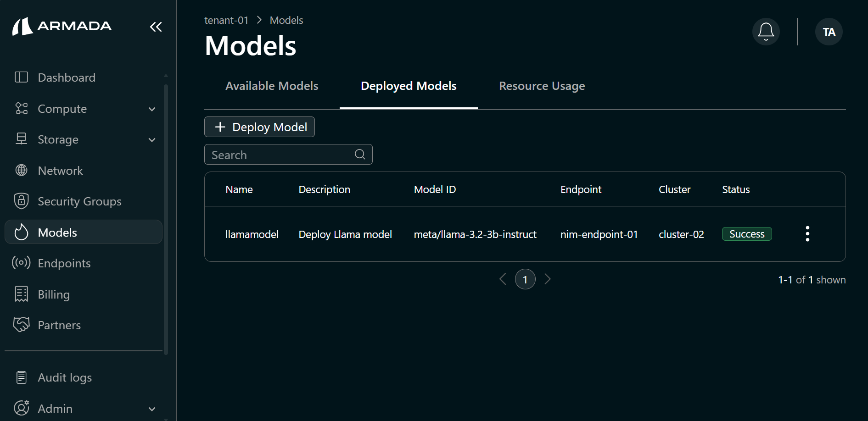
Task: Select the Deployed Models tab
Action: [409, 86]
